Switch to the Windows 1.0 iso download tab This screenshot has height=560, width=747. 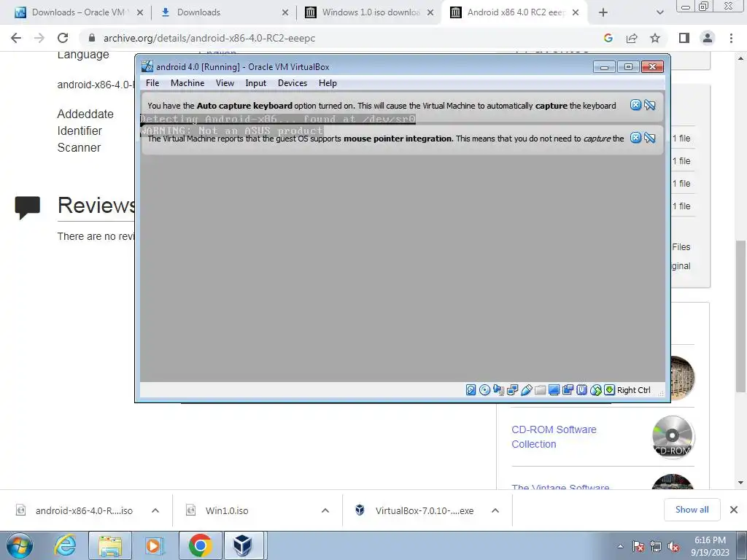coord(368,12)
